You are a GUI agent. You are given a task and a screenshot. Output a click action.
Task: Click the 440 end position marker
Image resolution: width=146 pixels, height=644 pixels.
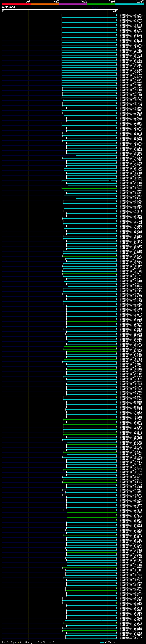[115, 11]
